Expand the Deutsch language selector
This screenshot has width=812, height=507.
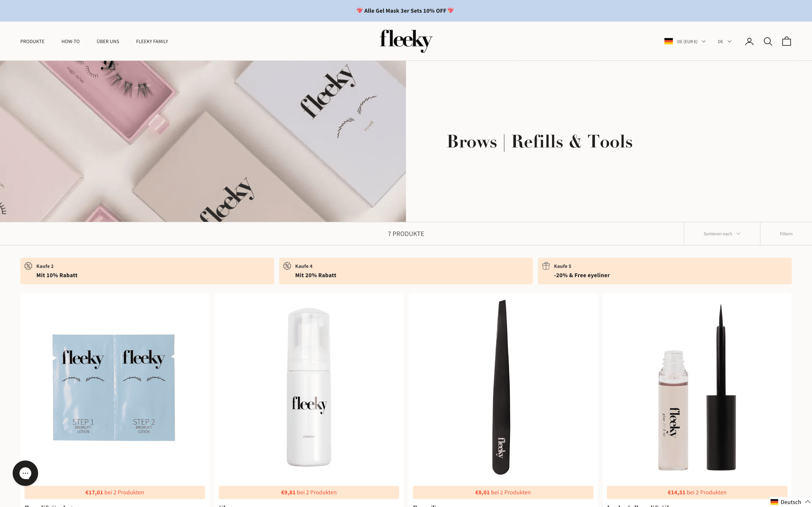pyautogui.click(x=790, y=502)
